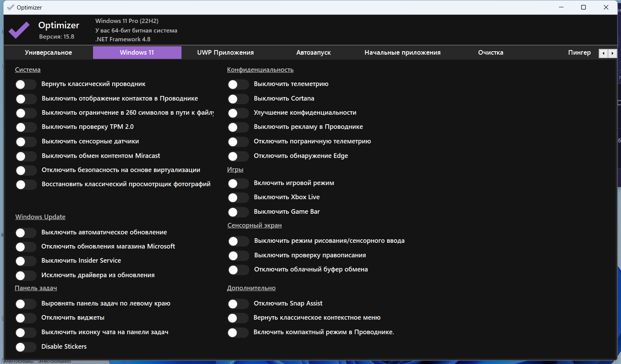621x364 pixels.
Task: Enable Отключить безопасность на основе виртуализации
Action: [x=26, y=171]
